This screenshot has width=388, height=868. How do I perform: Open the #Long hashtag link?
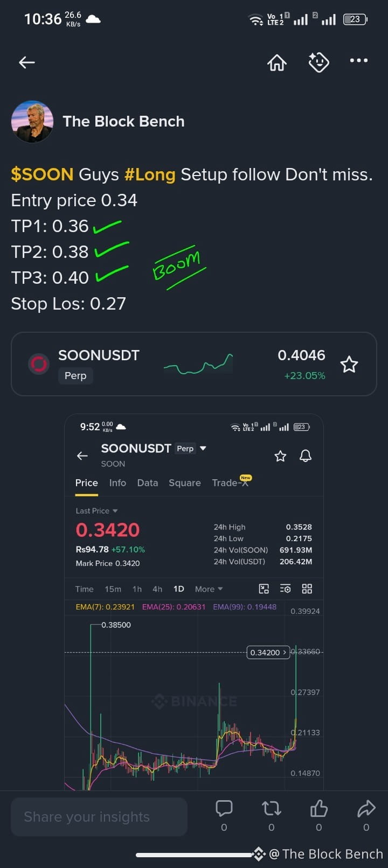(150, 174)
